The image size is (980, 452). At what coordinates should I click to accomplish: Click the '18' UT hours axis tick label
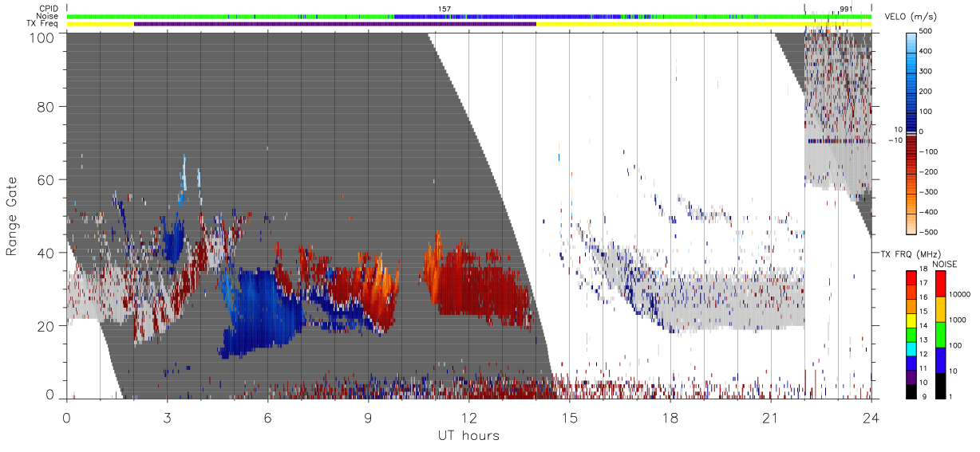pyautogui.click(x=670, y=416)
